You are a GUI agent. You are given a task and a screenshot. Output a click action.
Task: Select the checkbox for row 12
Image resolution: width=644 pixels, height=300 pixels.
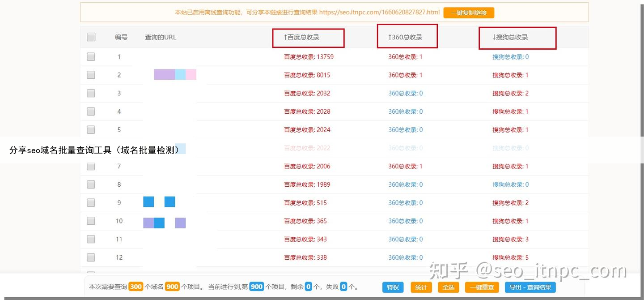click(x=91, y=257)
